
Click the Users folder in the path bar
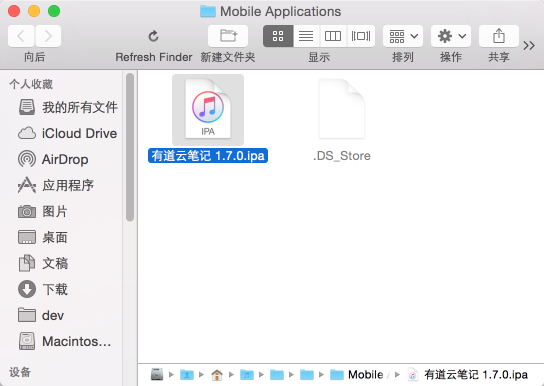pos(187,375)
